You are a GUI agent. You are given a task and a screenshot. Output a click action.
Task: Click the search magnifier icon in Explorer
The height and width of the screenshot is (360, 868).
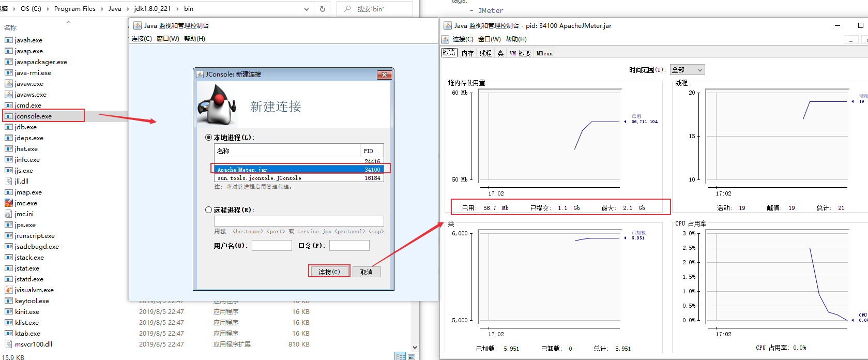point(347,9)
